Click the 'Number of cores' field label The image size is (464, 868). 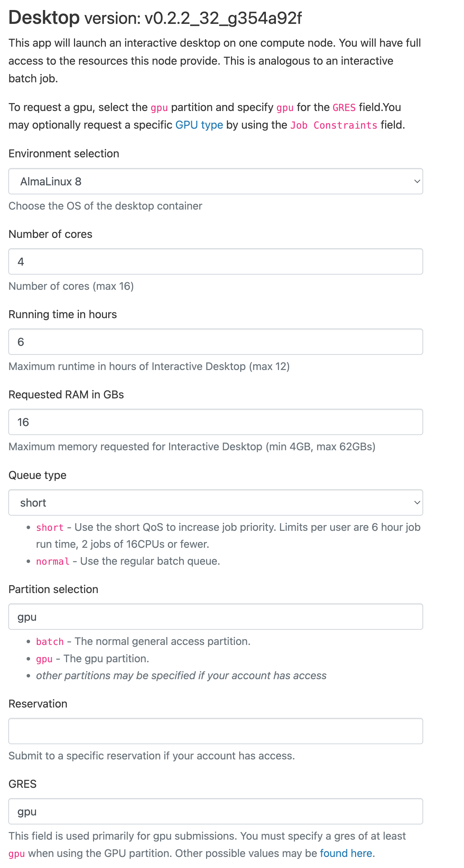[x=50, y=234]
